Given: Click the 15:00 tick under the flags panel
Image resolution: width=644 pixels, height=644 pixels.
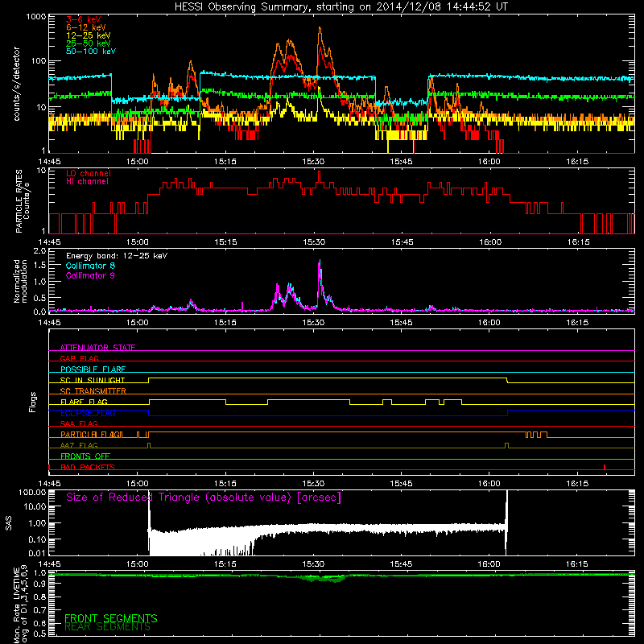Looking at the screenshot, I should [137, 484].
